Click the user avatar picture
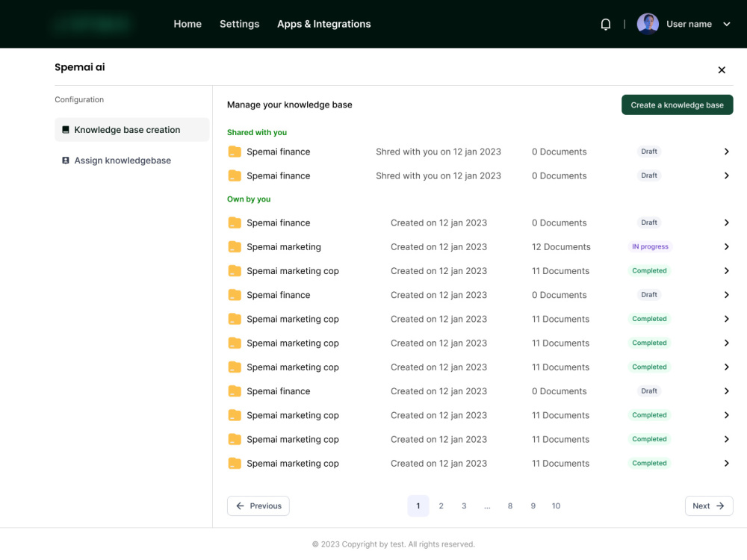Viewport: 747px width, 560px height. pyautogui.click(x=648, y=24)
